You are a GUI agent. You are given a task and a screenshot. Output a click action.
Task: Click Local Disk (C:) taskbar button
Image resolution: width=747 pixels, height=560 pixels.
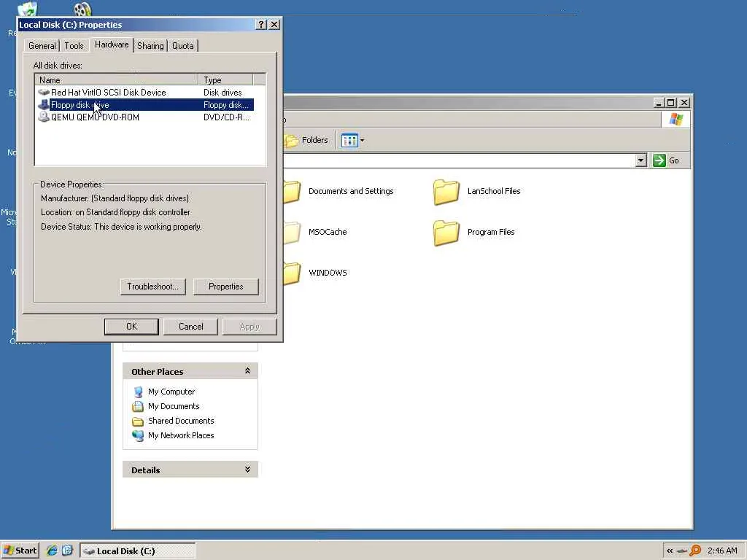pos(137,551)
